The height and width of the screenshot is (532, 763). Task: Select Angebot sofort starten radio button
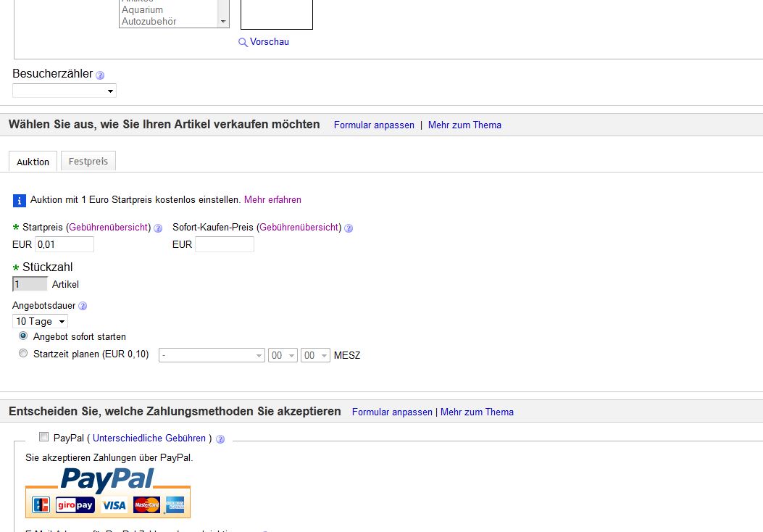pyautogui.click(x=23, y=336)
